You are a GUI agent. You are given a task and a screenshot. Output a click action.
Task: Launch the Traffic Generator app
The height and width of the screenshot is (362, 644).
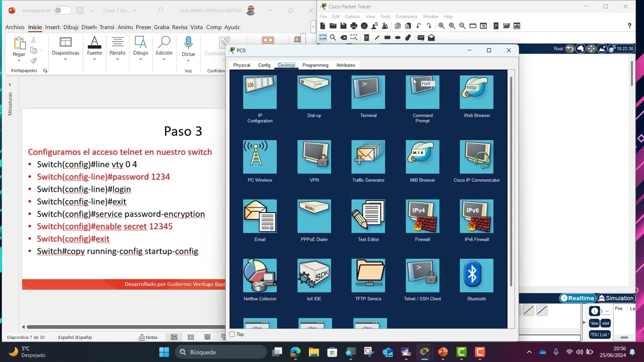[368, 157]
